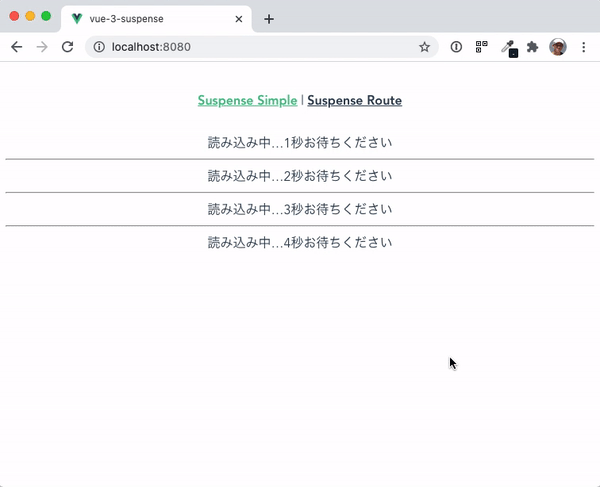This screenshot has height=487, width=600.
Task: Close the vue-3-suspense tab
Action: tap(239, 19)
